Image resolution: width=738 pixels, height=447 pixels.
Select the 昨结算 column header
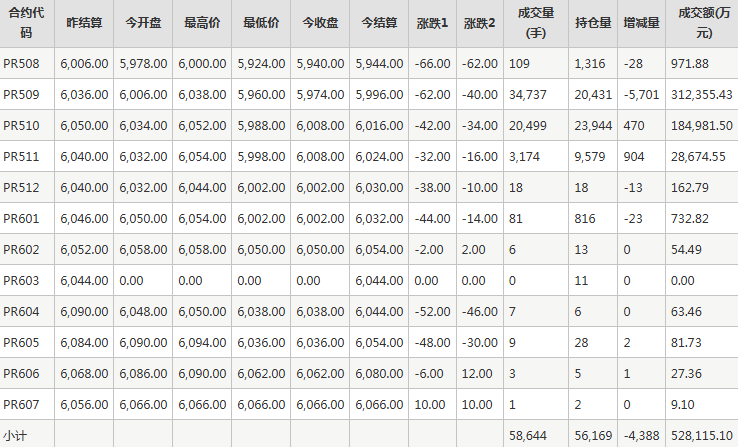[84, 23]
